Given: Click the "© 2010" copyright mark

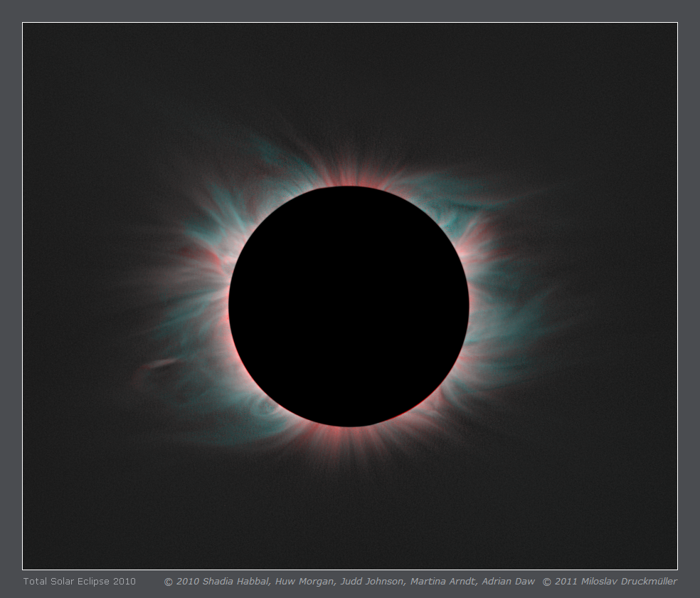Looking at the screenshot, I should 182,582.
